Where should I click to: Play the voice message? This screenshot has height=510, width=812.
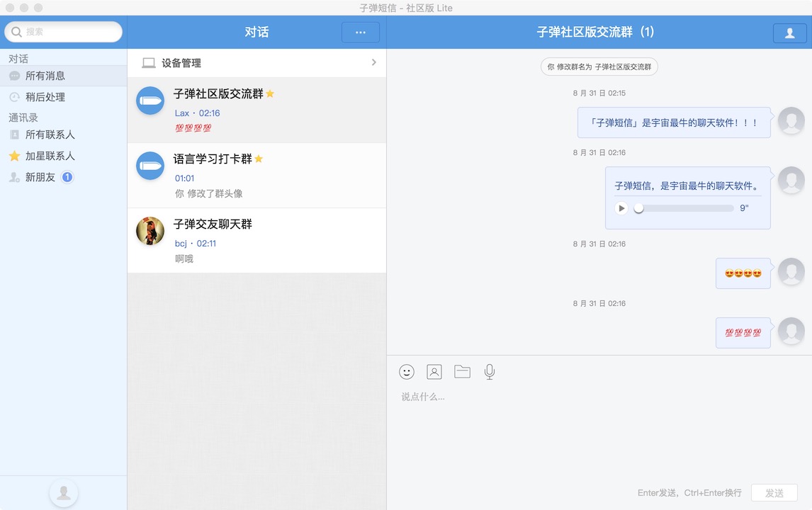click(621, 208)
